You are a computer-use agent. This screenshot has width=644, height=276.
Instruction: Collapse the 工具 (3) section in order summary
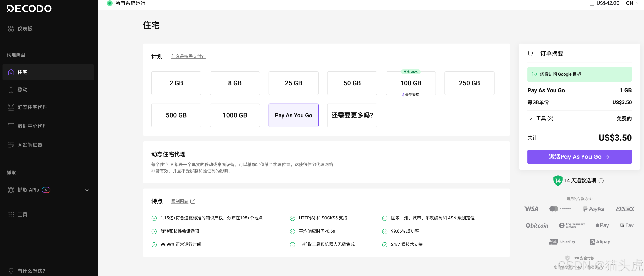point(530,119)
